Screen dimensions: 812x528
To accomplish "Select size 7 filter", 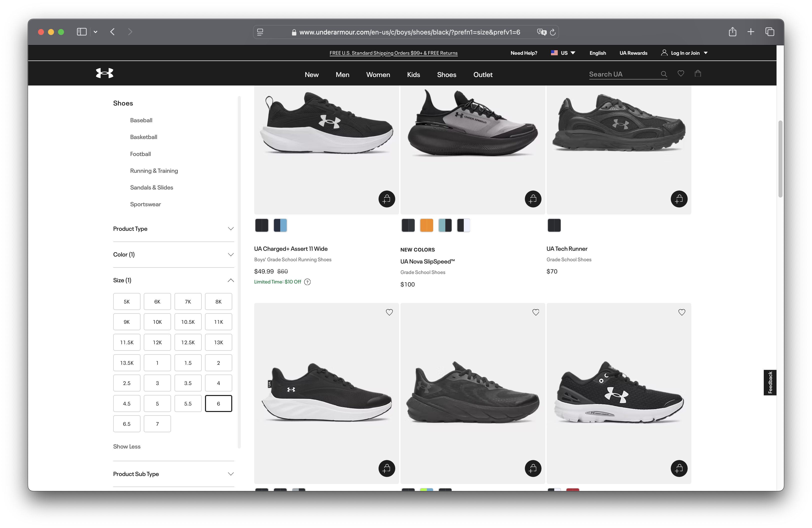I will pyautogui.click(x=157, y=424).
